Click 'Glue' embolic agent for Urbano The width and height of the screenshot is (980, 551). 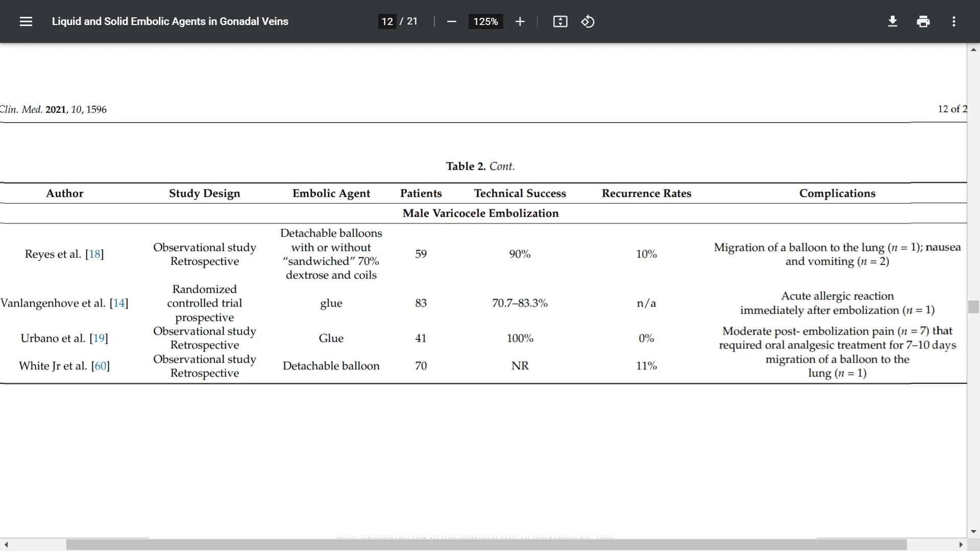pyautogui.click(x=331, y=338)
